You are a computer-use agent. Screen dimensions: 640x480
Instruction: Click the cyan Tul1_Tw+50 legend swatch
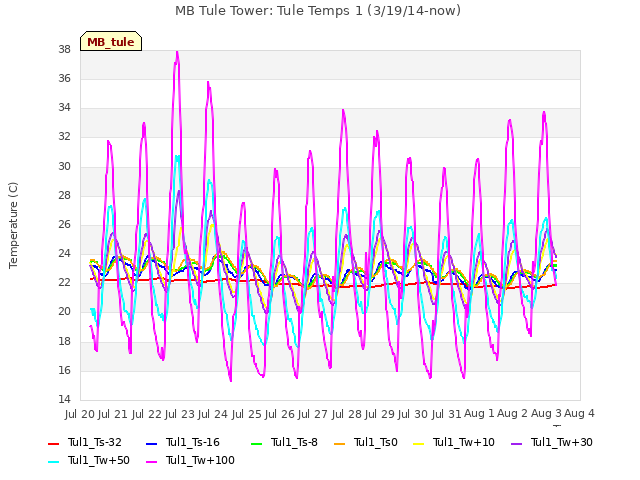[53, 461]
